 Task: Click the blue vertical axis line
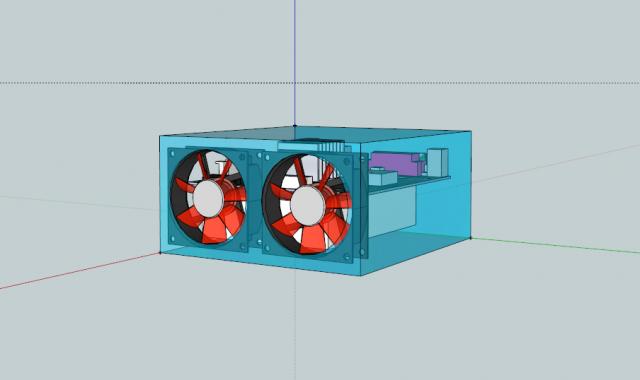pos(295,61)
